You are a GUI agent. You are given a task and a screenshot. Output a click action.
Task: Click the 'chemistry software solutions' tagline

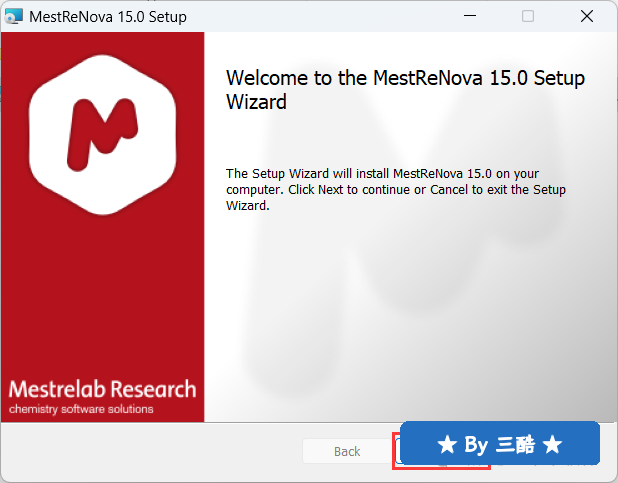81,409
